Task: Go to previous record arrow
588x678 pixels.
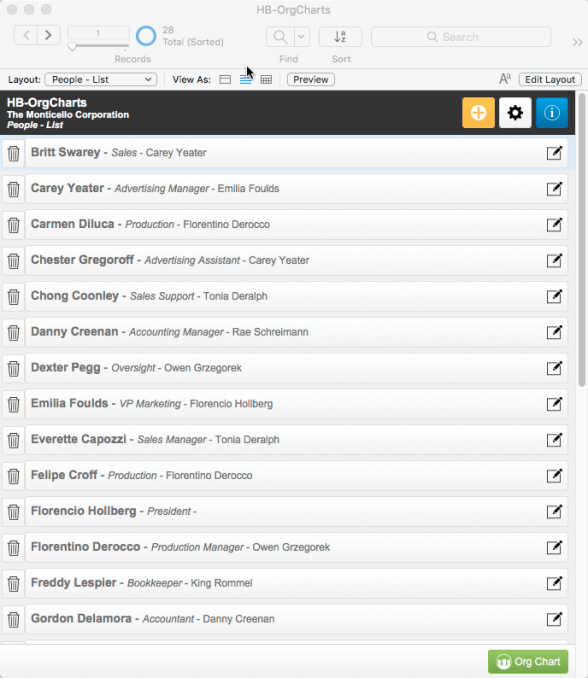Action: pyautogui.click(x=26, y=35)
